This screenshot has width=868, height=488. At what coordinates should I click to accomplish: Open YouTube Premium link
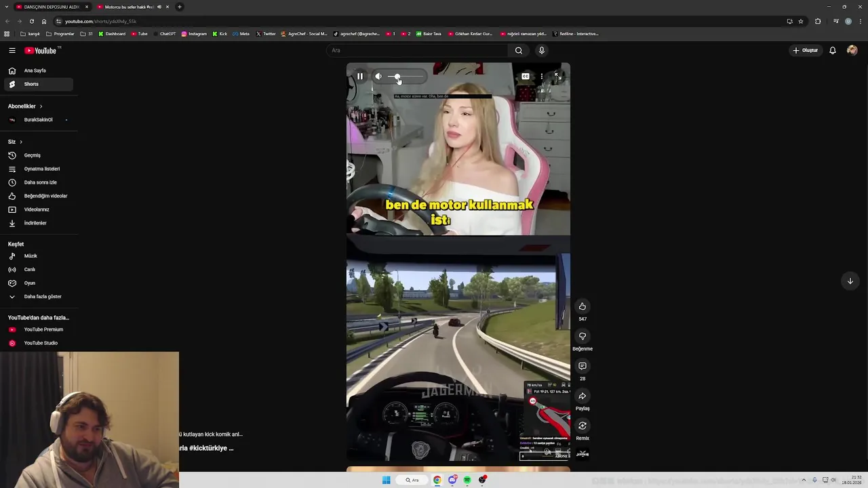pyautogui.click(x=38, y=329)
